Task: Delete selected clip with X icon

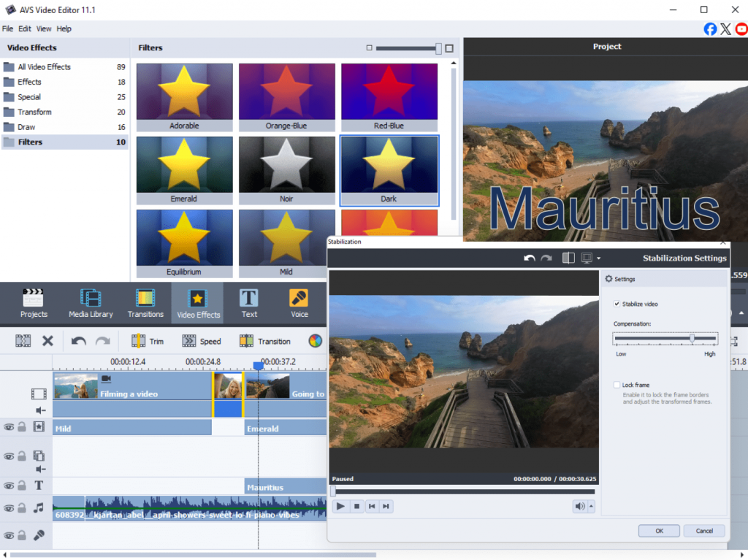Action: point(47,341)
